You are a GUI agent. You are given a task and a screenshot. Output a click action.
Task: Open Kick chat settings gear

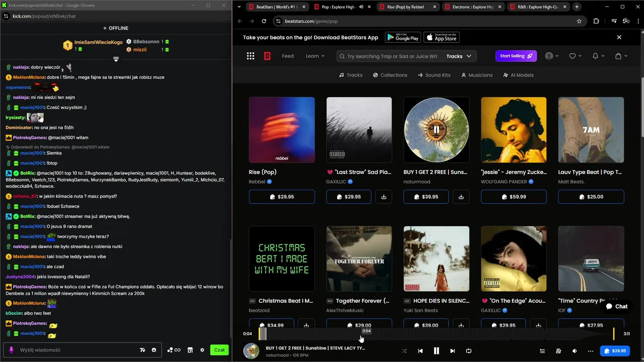tap(202, 350)
